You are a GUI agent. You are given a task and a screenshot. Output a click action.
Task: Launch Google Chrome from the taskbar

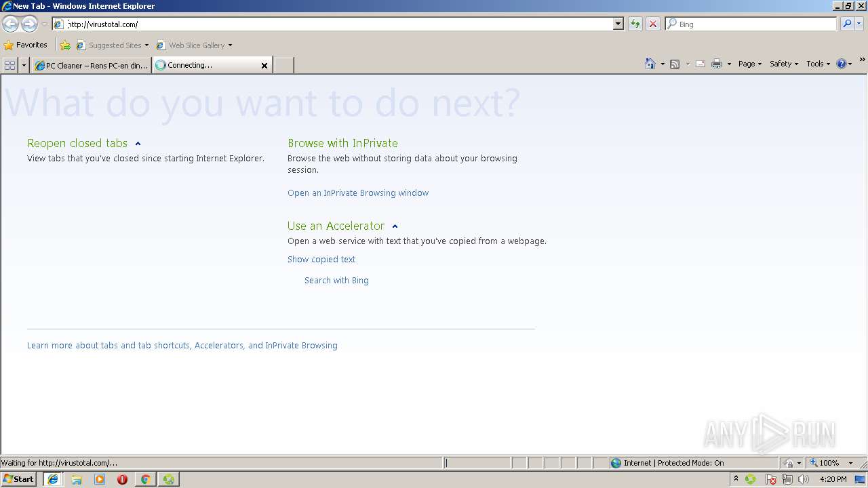145,479
